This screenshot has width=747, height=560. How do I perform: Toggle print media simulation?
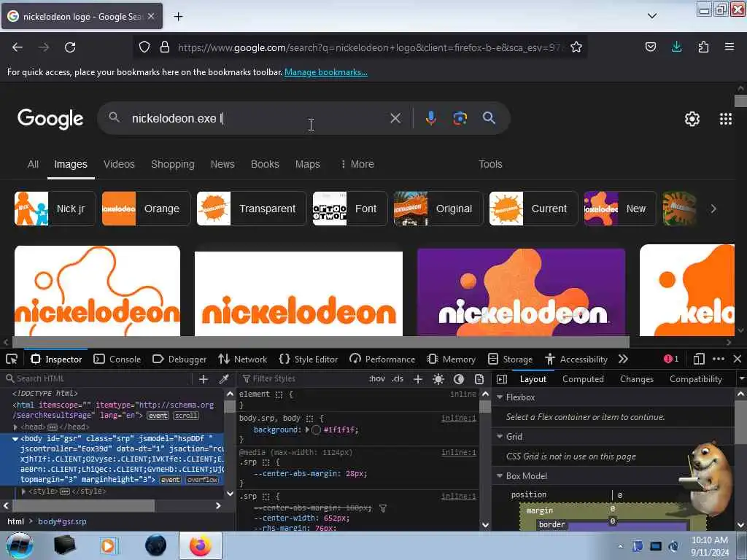click(479, 379)
